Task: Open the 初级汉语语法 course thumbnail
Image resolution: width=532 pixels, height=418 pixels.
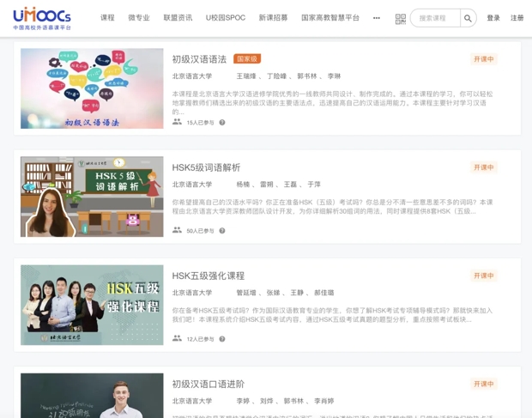Action: click(x=92, y=88)
